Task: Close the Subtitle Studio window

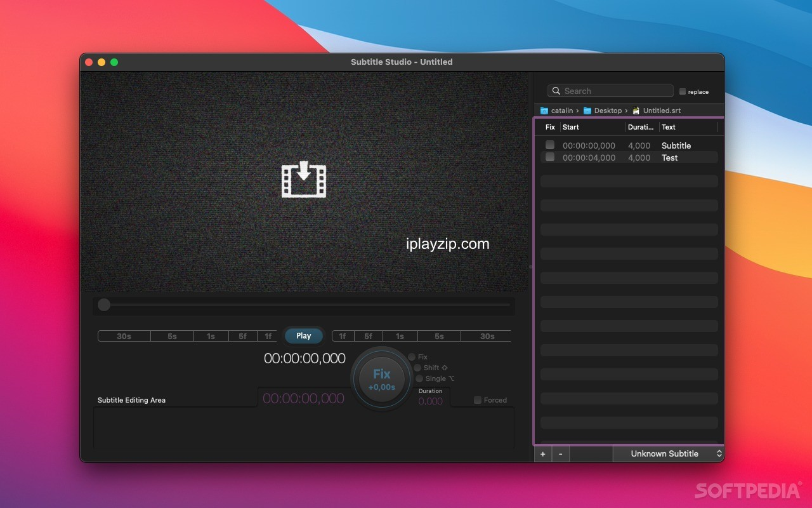Action: (x=89, y=62)
